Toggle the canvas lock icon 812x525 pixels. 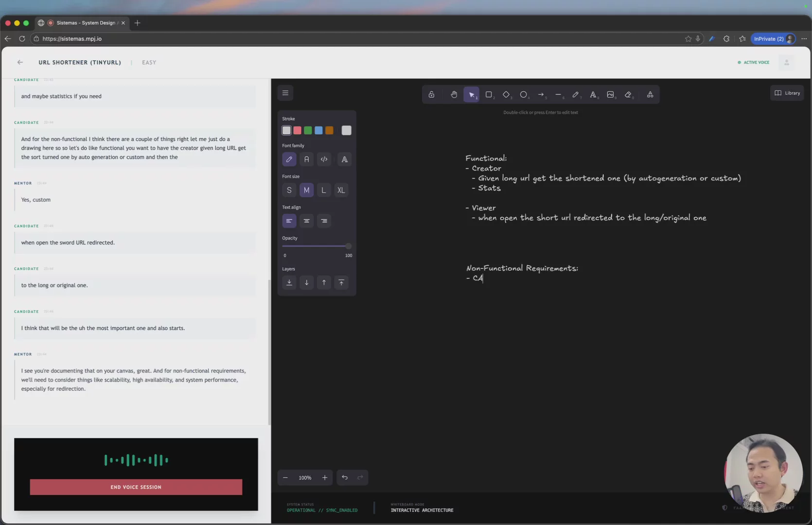coord(431,95)
